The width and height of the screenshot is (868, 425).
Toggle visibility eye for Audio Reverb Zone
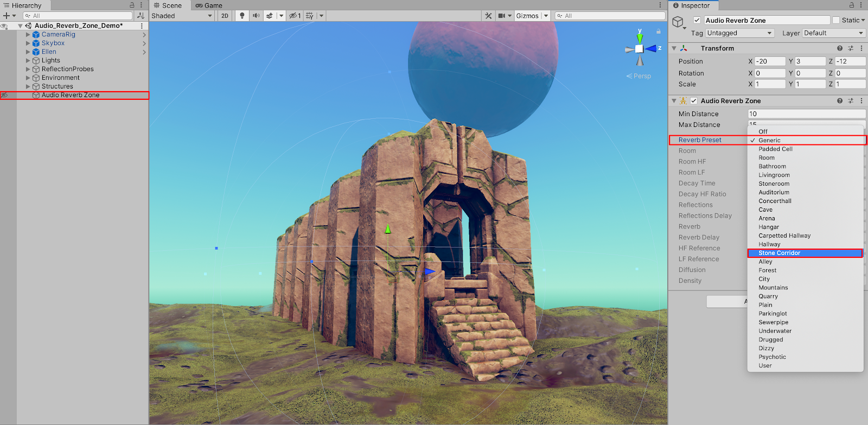(4, 95)
